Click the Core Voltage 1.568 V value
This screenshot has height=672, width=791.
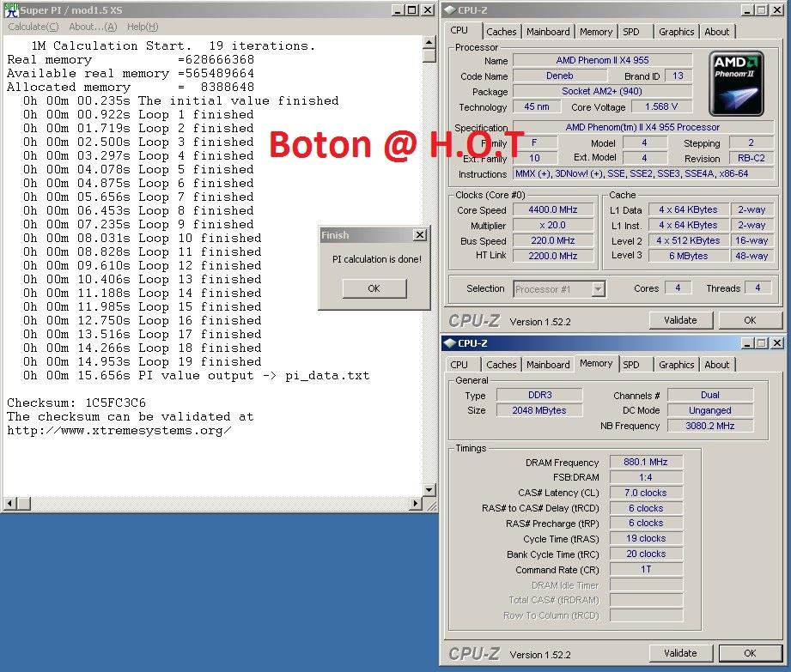point(660,107)
